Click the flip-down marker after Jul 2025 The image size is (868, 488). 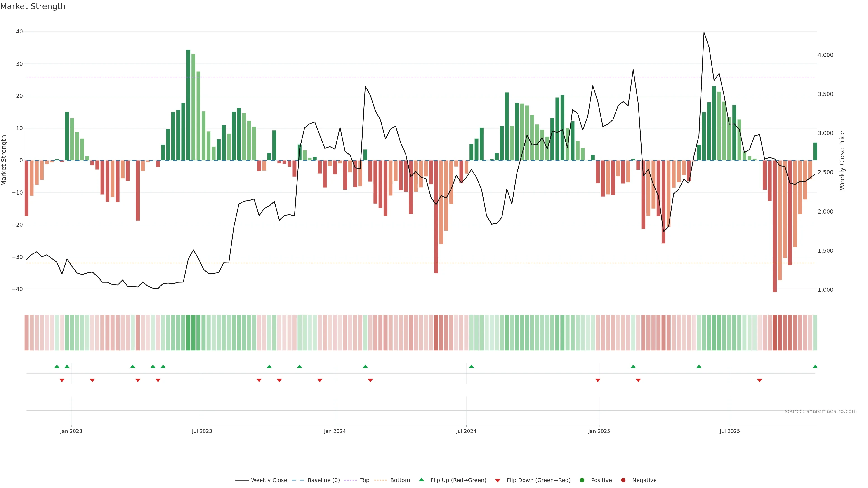point(759,380)
